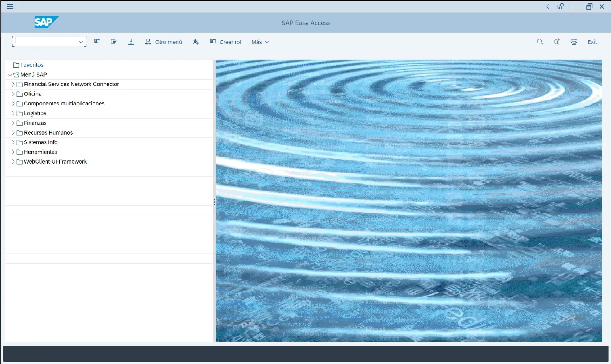Select the Sistemas info row text

[x=41, y=142]
